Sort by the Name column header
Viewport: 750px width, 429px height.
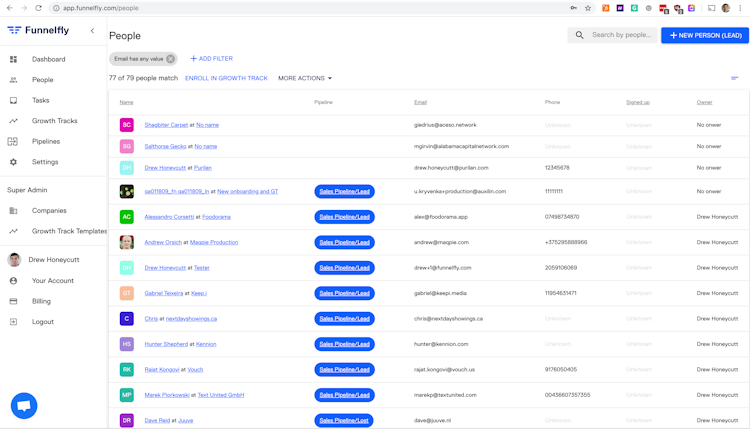(126, 102)
